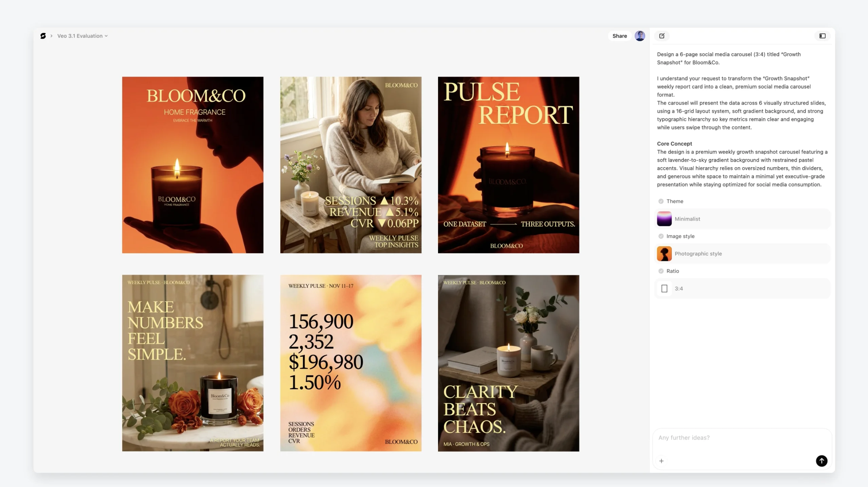The width and height of the screenshot is (868, 487).
Task: Select the 3:4 portrait ratio icon
Action: click(x=665, y=288)
